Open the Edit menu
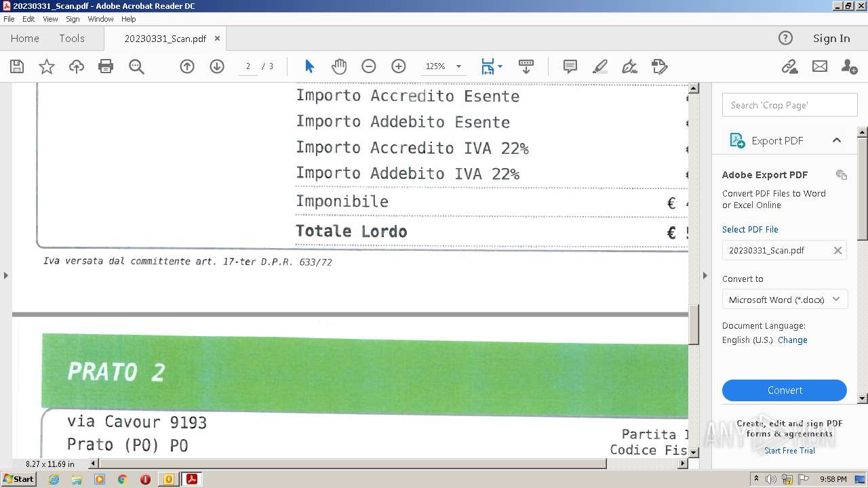 click(x=28, y=19)
